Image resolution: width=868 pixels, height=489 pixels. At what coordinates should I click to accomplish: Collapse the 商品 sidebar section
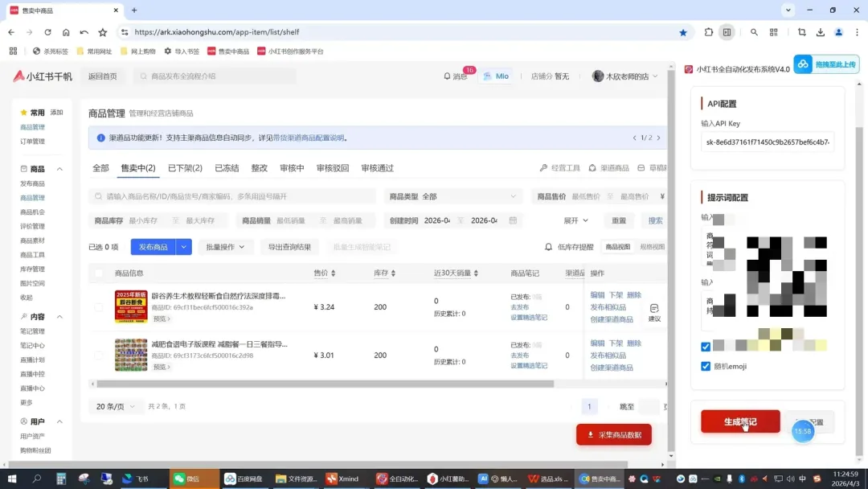(x=59, y=169)
